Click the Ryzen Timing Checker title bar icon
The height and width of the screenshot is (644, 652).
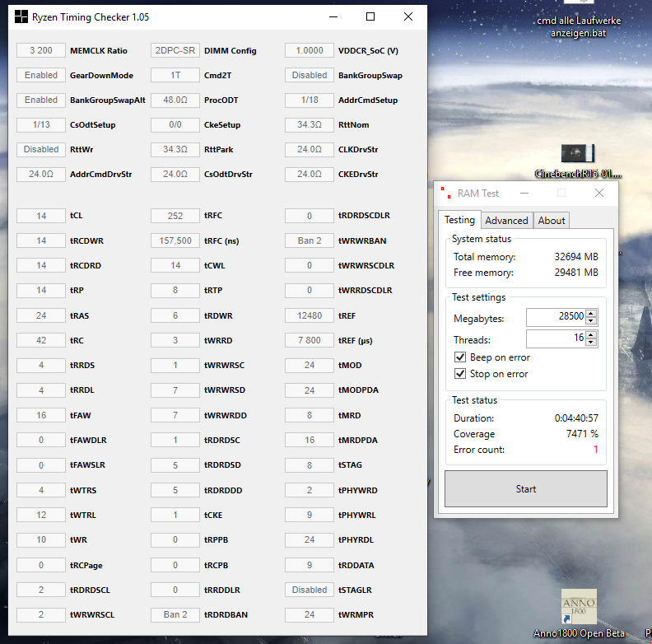(21, 17)
